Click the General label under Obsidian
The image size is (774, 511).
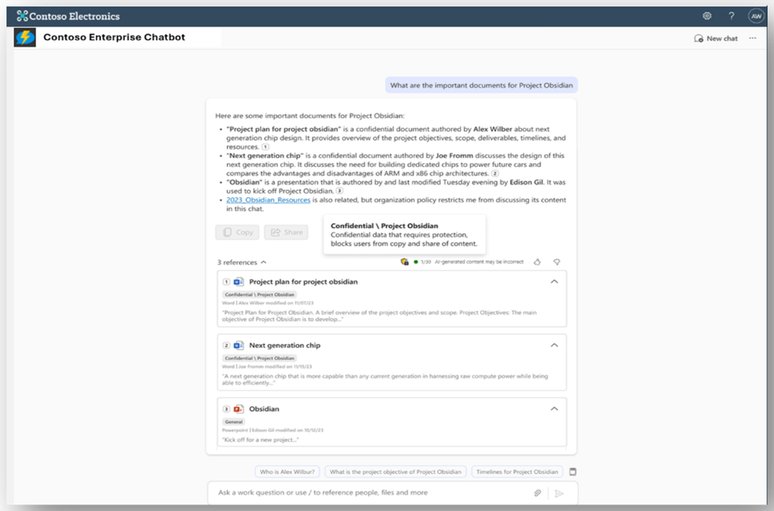point(233,422)
